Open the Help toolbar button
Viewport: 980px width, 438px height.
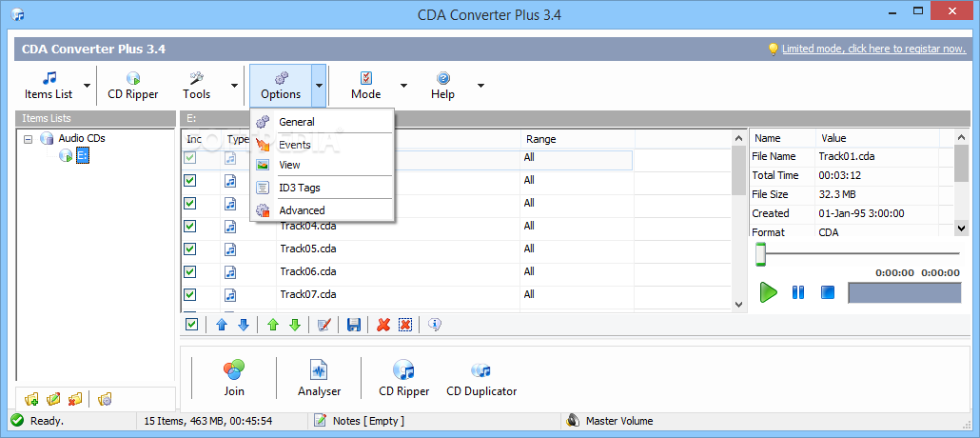click(442, 86)
